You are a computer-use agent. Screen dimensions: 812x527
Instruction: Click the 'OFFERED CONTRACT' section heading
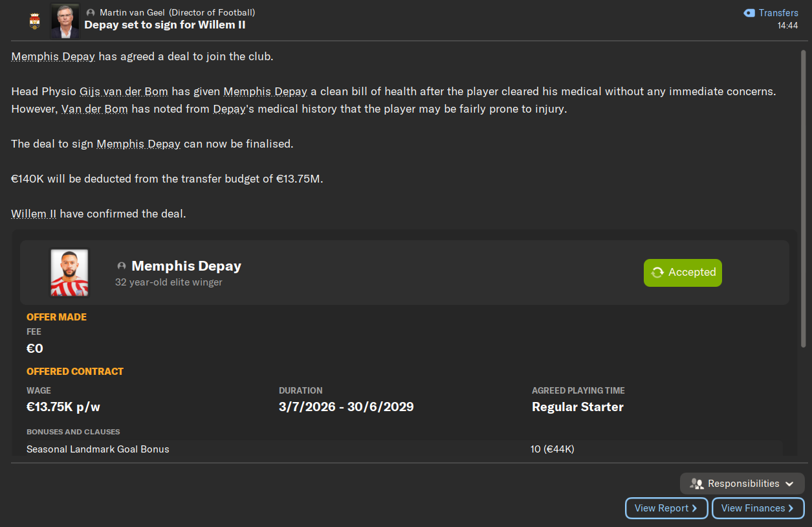point(75,372)
